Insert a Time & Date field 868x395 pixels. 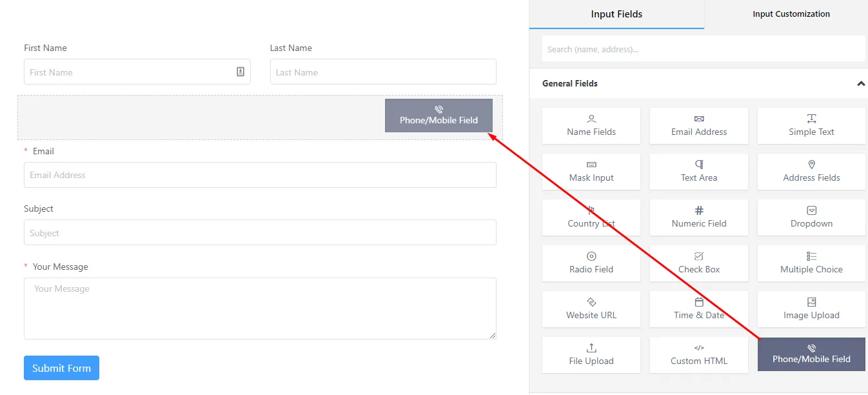[698, 309]
